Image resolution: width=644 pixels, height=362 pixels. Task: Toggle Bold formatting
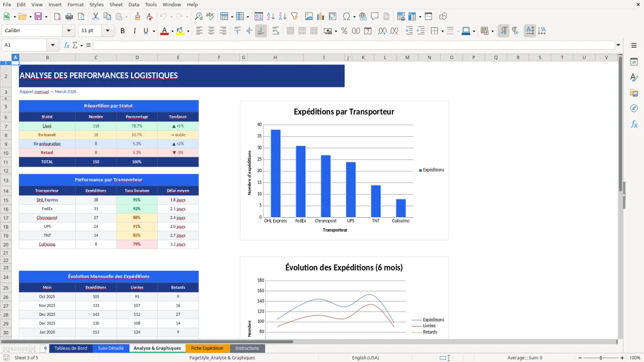coord(122,31)
